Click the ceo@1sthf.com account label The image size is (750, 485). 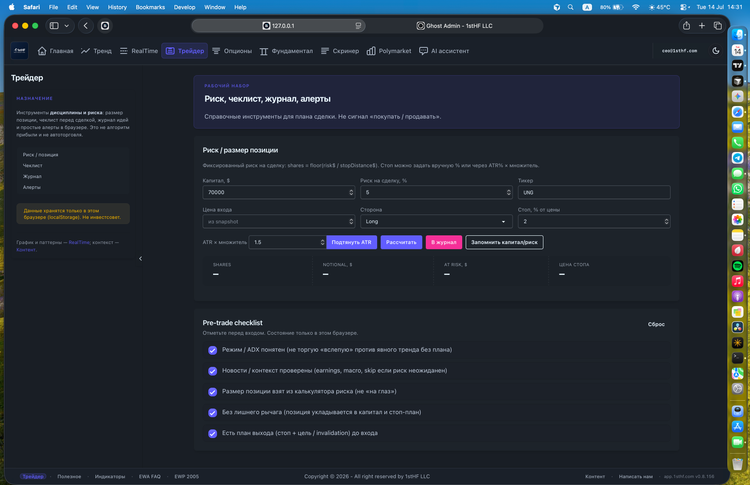tap(679, 51)
